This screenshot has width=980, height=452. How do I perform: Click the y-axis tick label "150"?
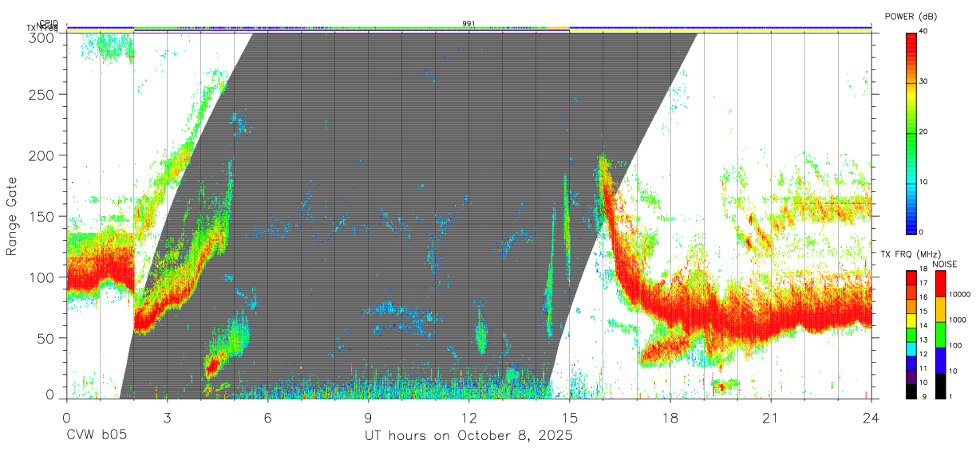(43, 216)
